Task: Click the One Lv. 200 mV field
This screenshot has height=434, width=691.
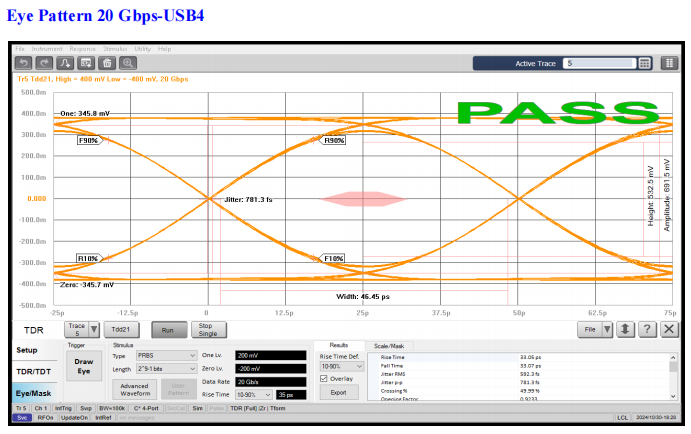Action: point(271,356)
